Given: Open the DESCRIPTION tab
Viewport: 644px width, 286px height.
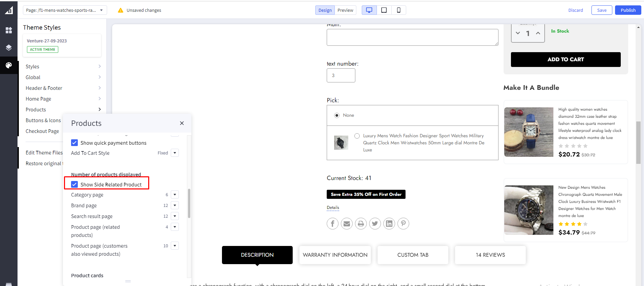Looking at the screenshot, I should coord(257,255).
